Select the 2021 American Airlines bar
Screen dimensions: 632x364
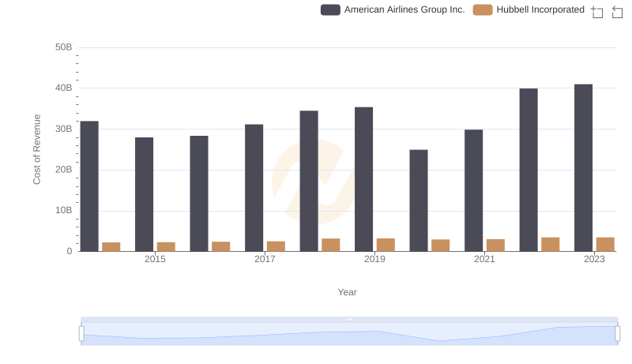click(x=473, y=190)
